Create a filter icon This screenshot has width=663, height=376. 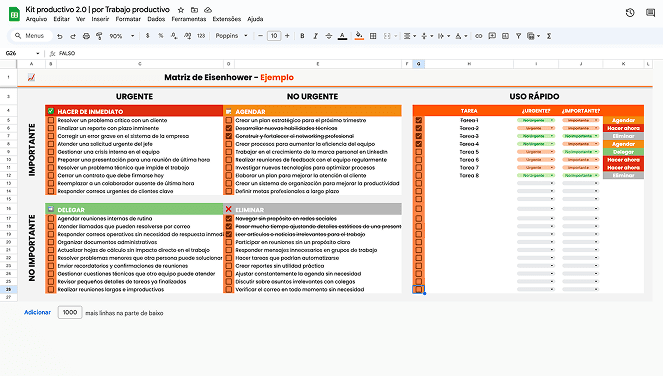pyautogui.click(x=518, y=36)
